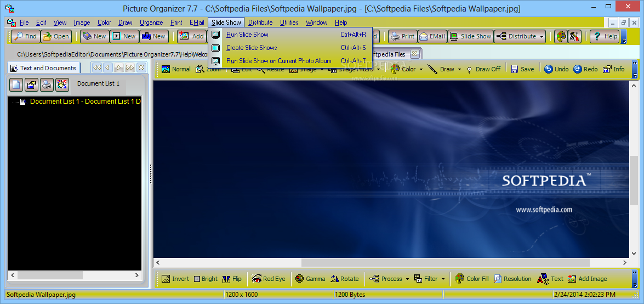Expand the main toolbar overflow options
Screen dimensions: 644x304
624,36
